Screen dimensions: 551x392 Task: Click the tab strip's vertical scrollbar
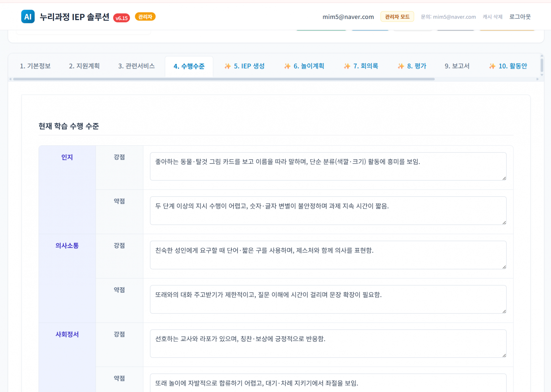(x=542, y=65)
